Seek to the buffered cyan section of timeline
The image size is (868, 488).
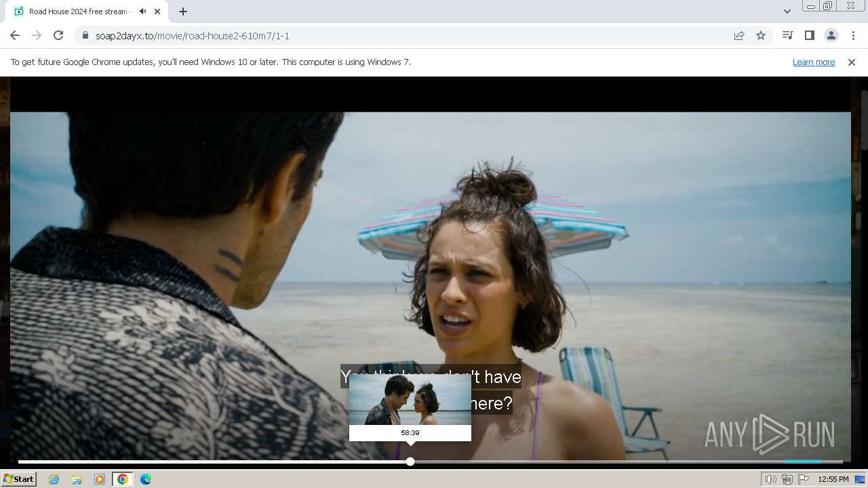pos(803,462)
